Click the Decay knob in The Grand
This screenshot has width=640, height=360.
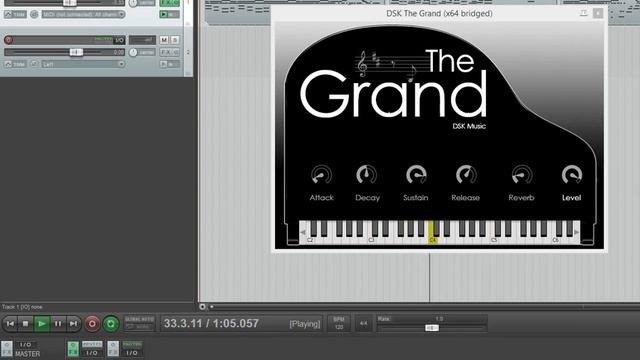point(367,175)
